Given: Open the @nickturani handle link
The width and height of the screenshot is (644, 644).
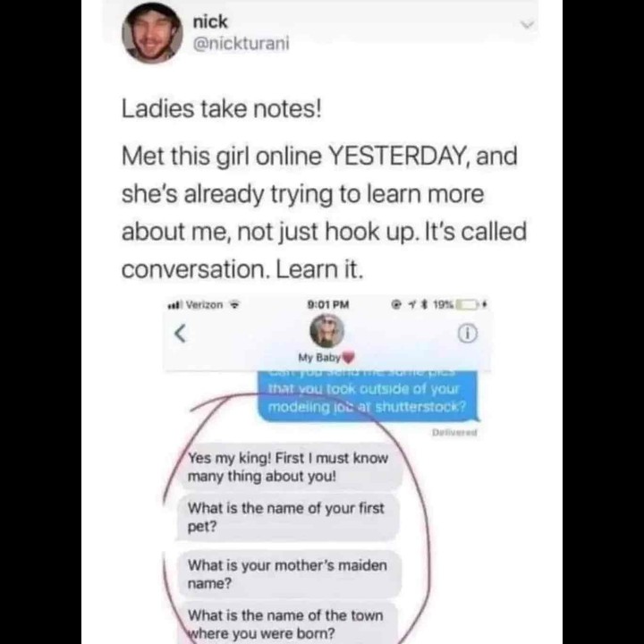Looking at the screenshot, I should pyautogui.click(x=241, y=43).
